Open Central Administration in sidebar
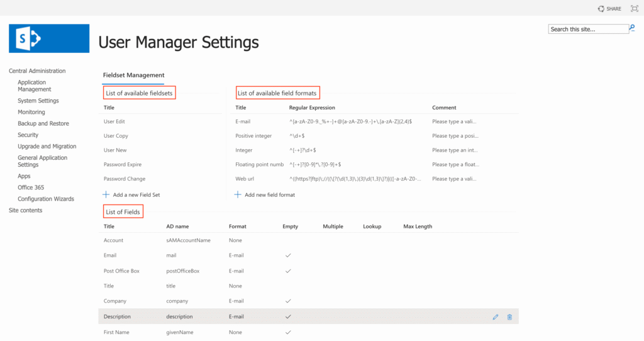644x341 pixels. pyautogui.click(x=37, y=70)
